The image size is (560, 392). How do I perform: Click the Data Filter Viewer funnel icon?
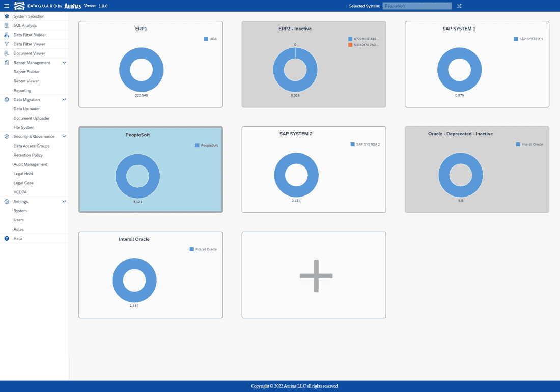(x=7, y=44)
